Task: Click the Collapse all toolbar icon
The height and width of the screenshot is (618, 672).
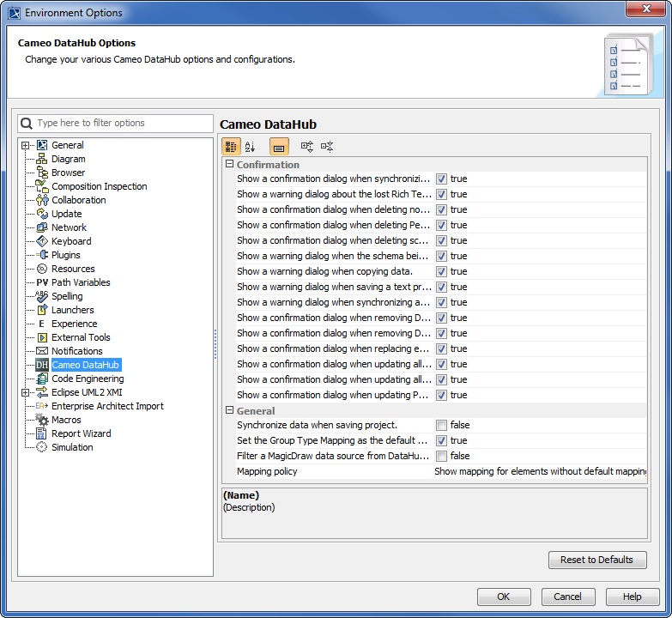Action: point(327,147)
